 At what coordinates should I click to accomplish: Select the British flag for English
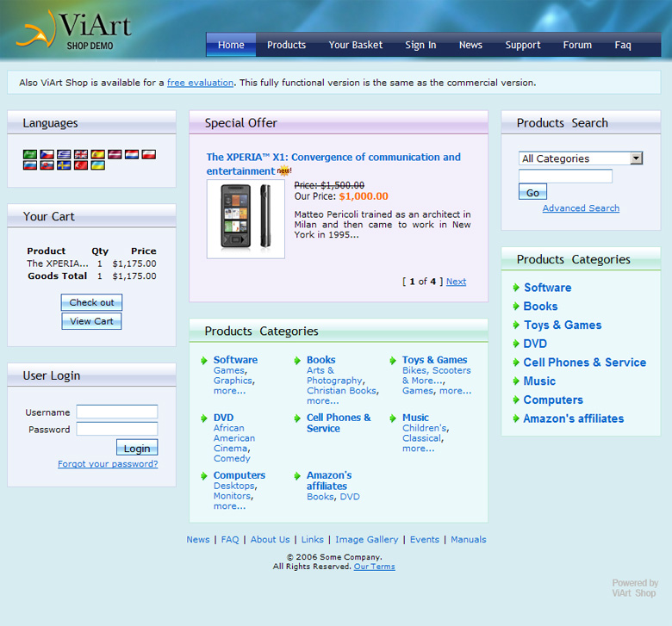81,154
